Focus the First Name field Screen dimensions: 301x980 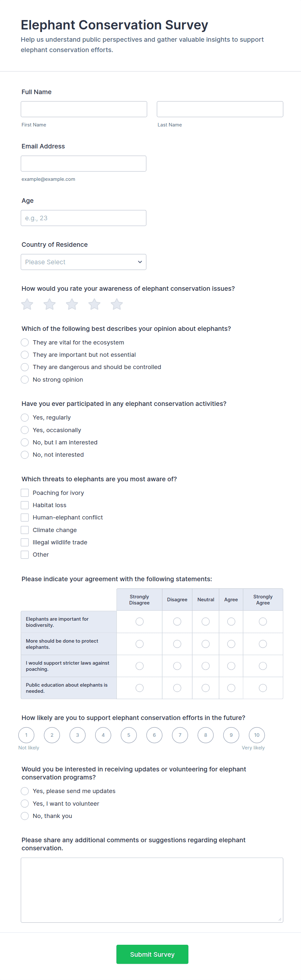84,109
